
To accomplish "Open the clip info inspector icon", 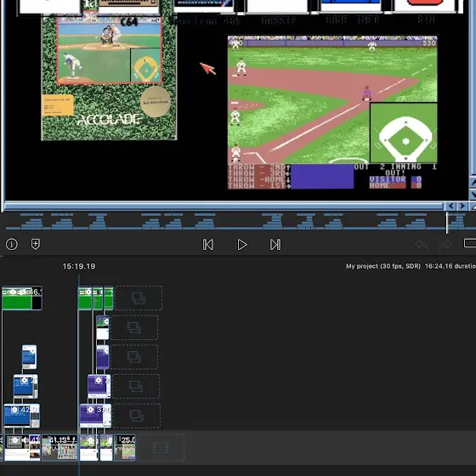I will (x=12, y=244).
